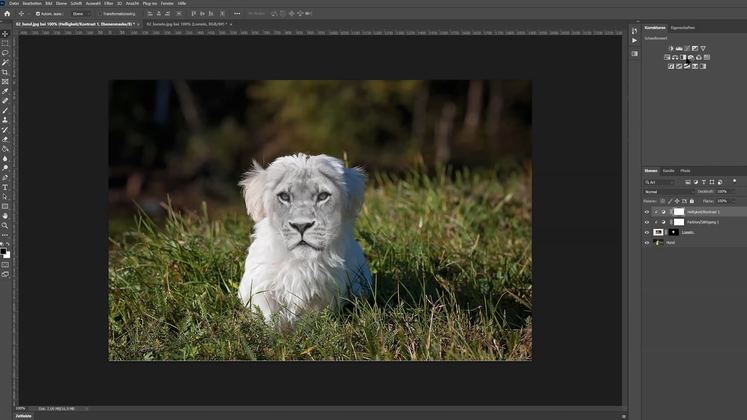Viewport: 747px width, 420px height.
Task: Click the Home icon in options bar
Action: pyautogui.click(x=7, y=14)
